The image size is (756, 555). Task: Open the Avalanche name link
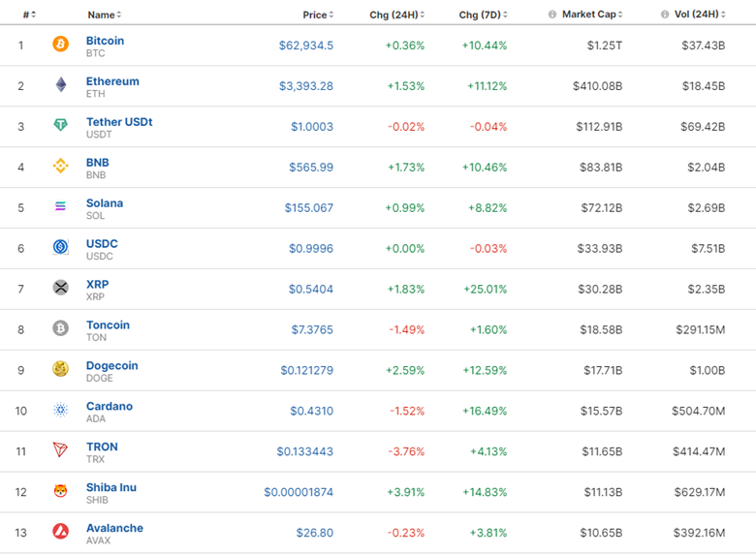(x=114, y=528)
